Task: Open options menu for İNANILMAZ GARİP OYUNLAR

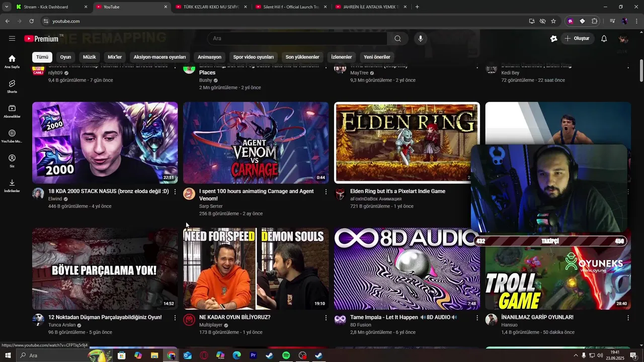Action: click(x=628, y=318)
